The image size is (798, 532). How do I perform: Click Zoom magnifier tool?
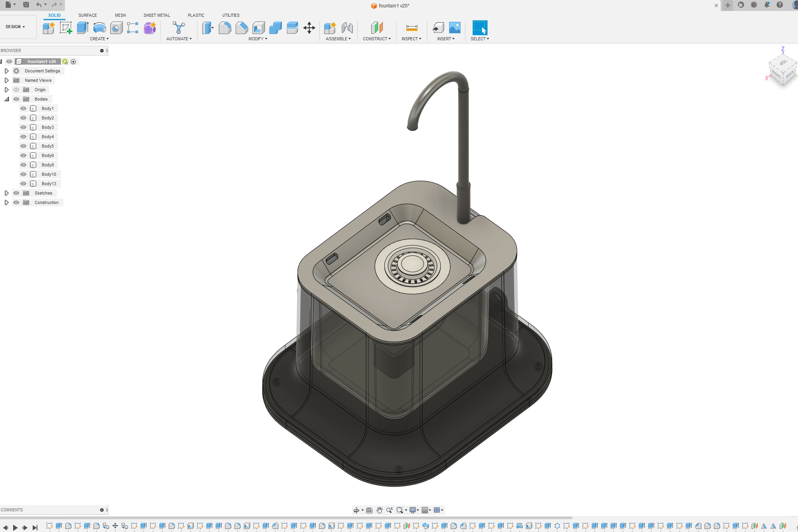(x=389, y=510)
